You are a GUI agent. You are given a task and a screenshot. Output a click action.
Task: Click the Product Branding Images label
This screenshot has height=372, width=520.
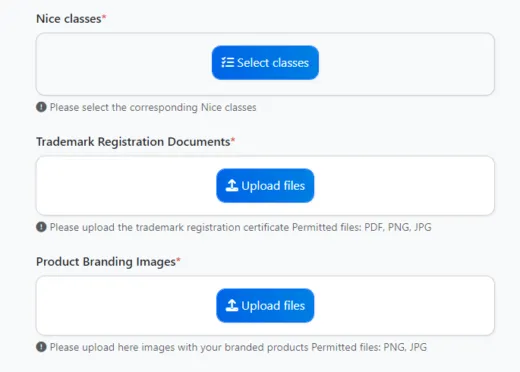coord(106,262)
